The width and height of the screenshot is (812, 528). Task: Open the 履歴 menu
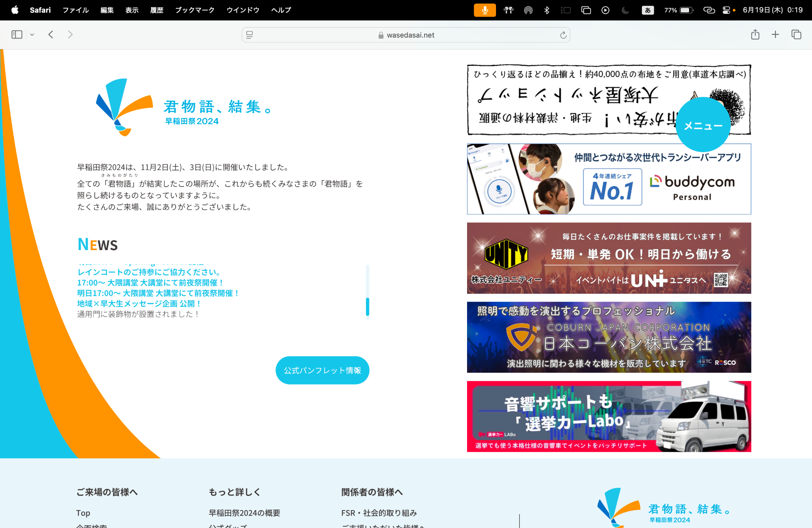tap(157, 10)
